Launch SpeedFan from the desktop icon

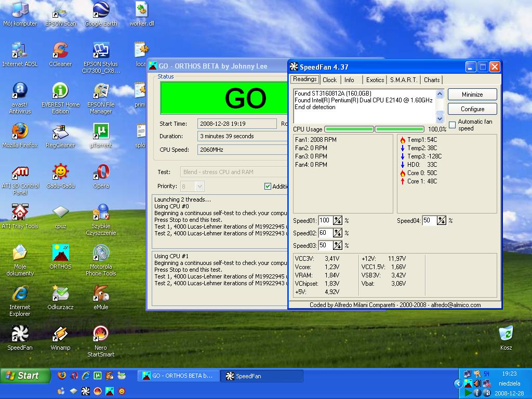(x=20, y=338)
